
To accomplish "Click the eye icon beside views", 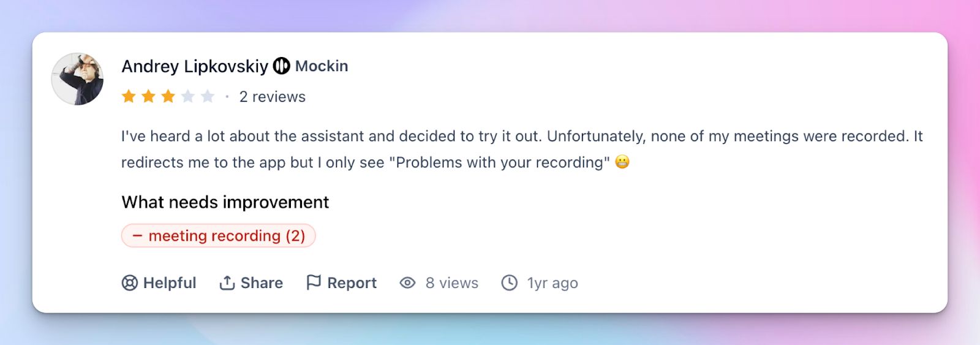I will 407,282.
